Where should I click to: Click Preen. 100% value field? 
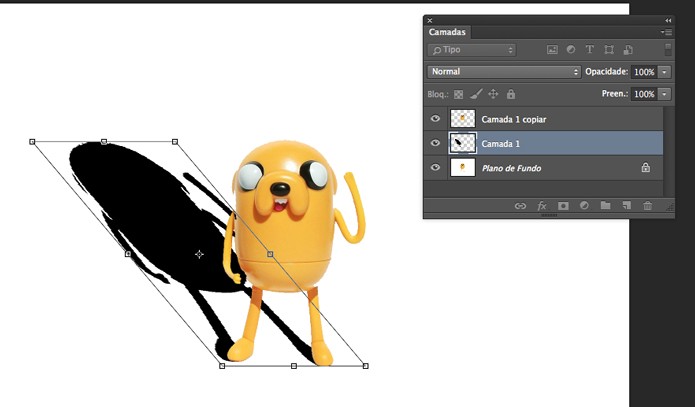click(644, 94)
